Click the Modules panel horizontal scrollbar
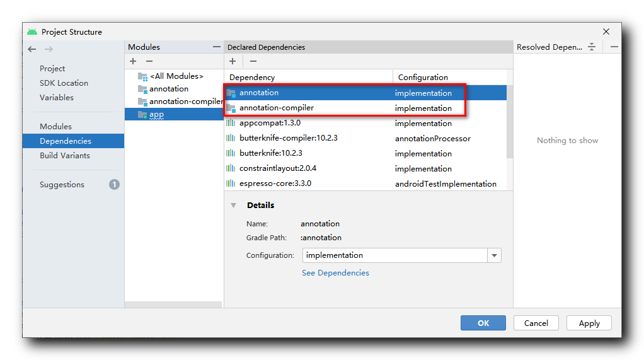The height and width of the screenshot is (360, 644). tap(173, 305)
